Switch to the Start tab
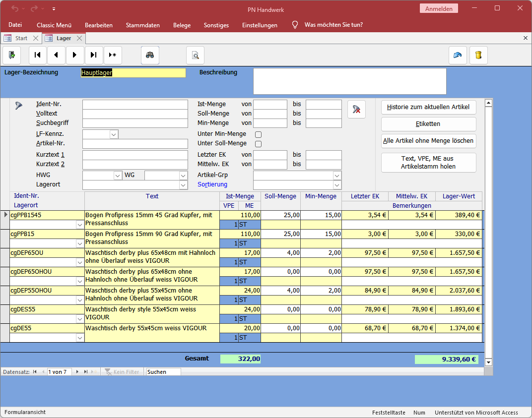 coord(21,38)
